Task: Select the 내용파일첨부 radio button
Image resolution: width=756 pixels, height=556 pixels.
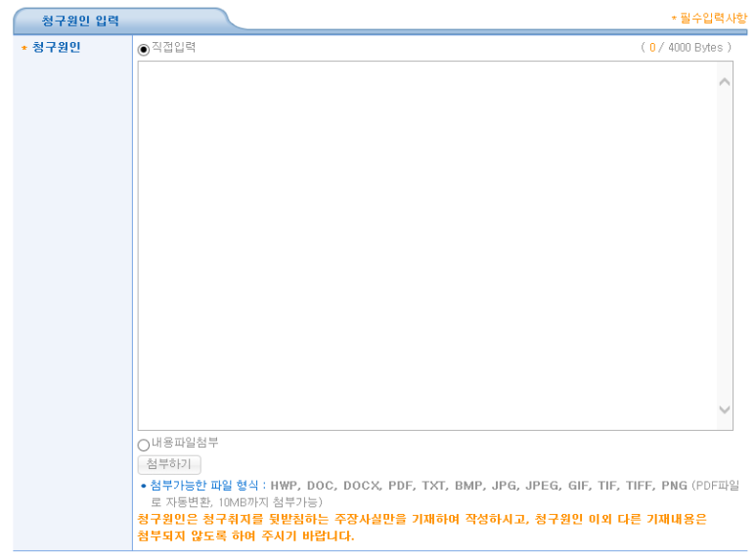Action: click(143, 445)
